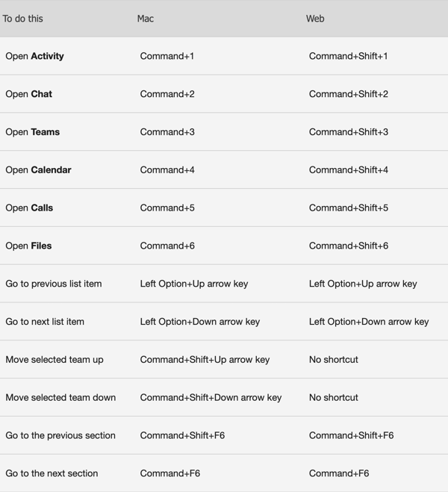Viewport: 448px width, 492px height.
Task: Click the Open Calendar row label
Action: coord(38,170)
